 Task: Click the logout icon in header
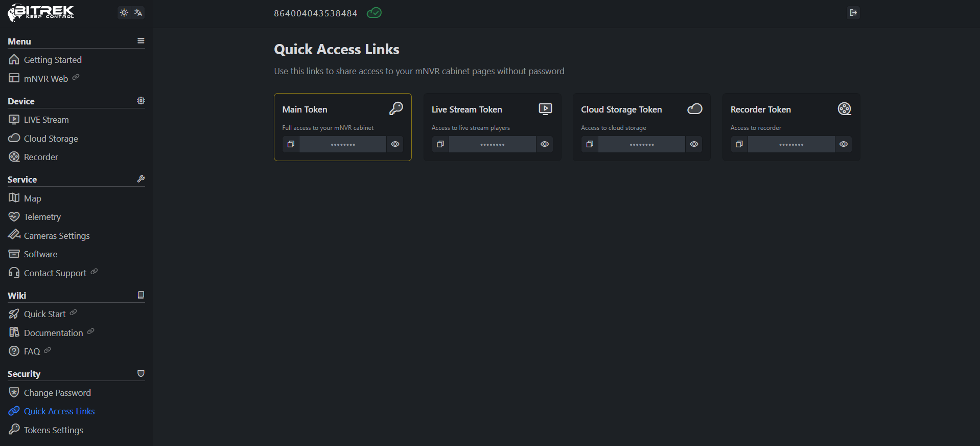(853, 13)
